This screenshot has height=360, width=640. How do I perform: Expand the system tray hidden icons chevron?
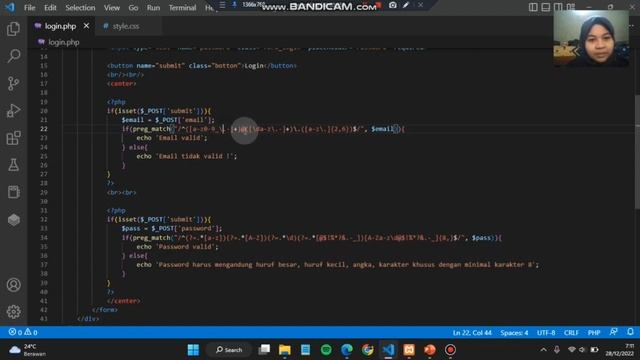click(543, 350)
